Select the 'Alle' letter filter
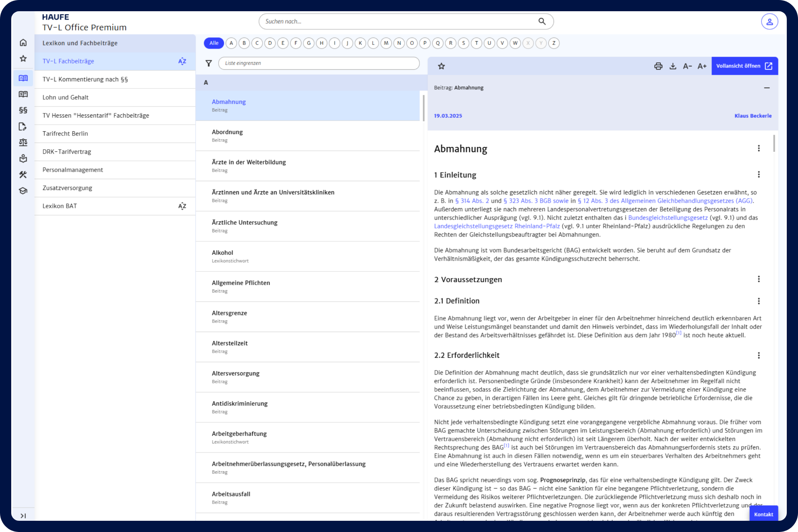 (214, 43)
